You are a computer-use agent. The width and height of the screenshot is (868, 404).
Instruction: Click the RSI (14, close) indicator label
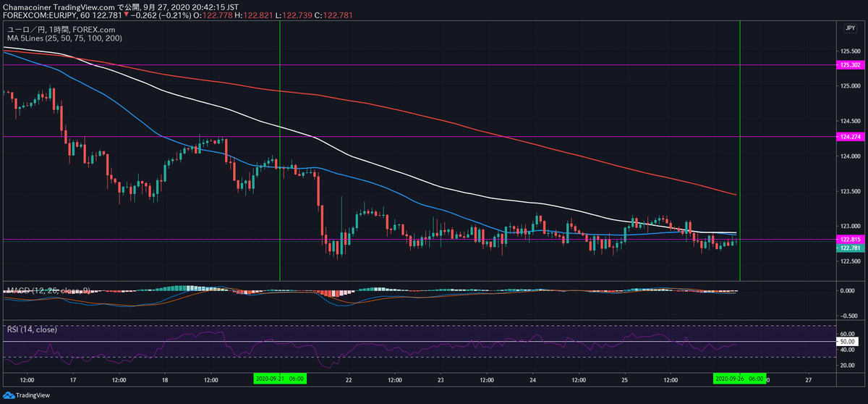(x=32, y=329)
